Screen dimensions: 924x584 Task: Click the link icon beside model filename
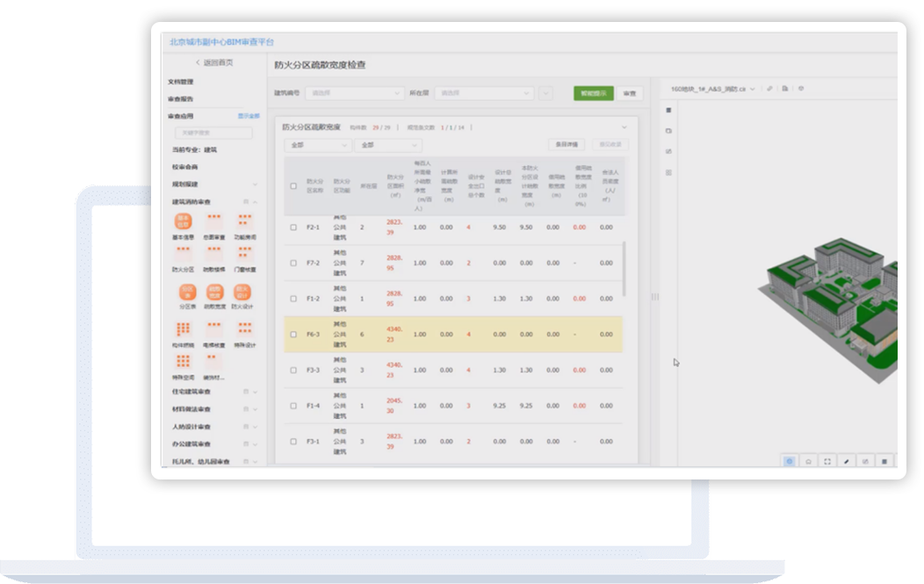[x=769, y=89]
